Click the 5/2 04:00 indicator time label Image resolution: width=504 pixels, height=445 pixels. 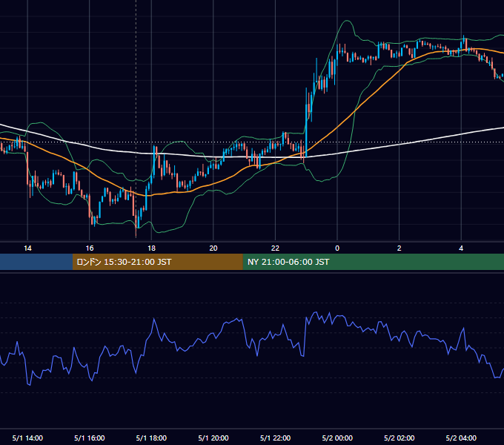(461, 438)
